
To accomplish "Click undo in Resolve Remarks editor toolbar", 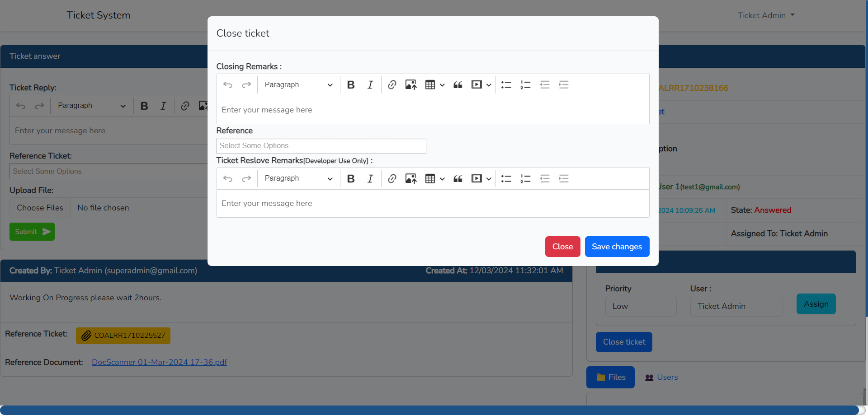I will point(227,179).
